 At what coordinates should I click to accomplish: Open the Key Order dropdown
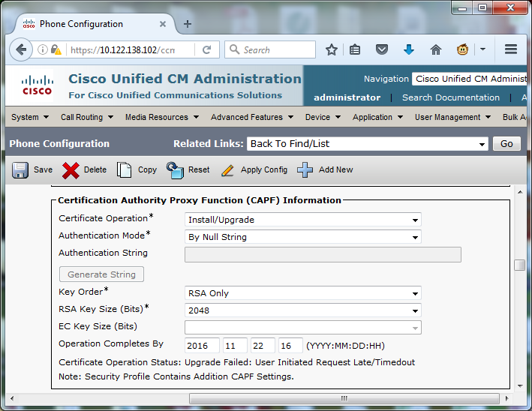303,293
